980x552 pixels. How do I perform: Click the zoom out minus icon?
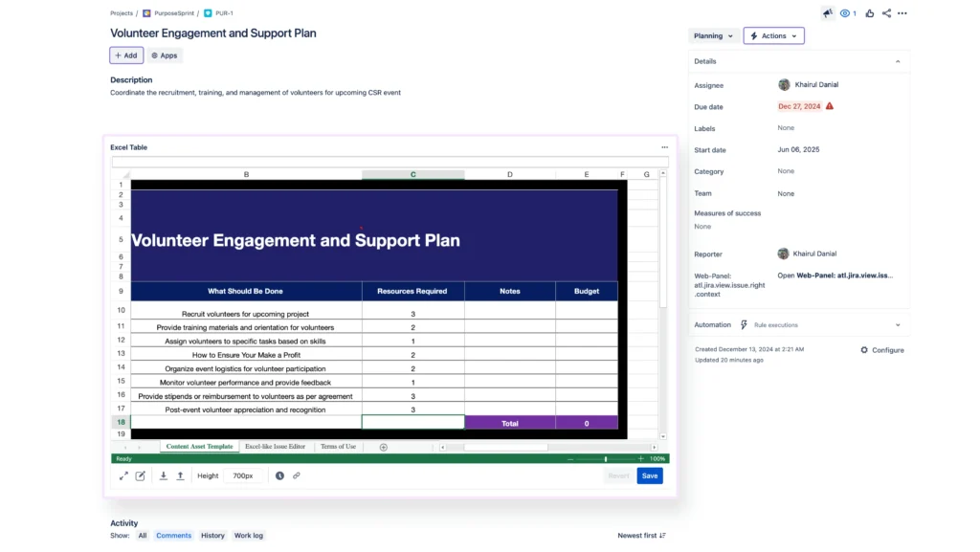point(570,459)
